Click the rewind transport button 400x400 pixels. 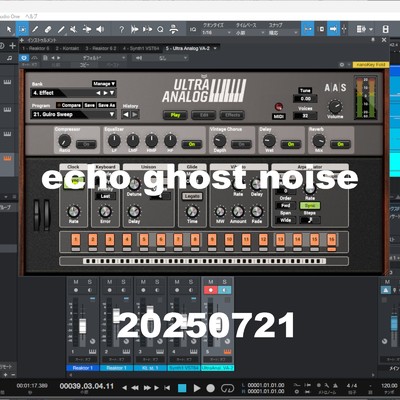pos(135,388)
